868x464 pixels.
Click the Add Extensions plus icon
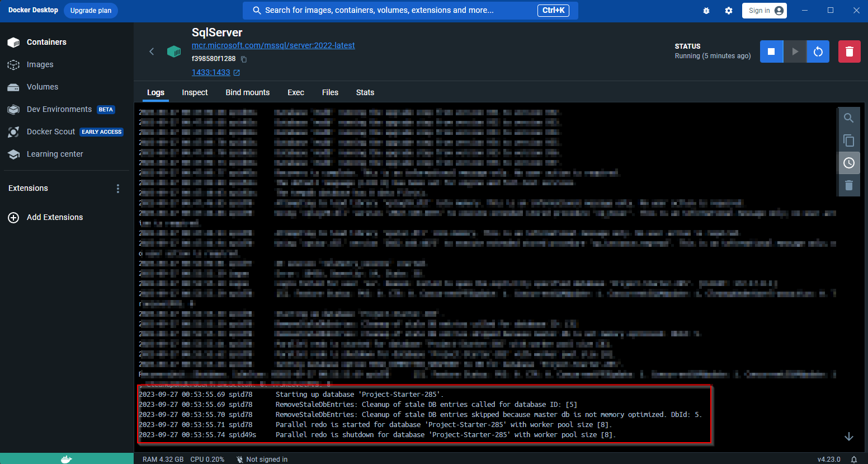point(13,217)
